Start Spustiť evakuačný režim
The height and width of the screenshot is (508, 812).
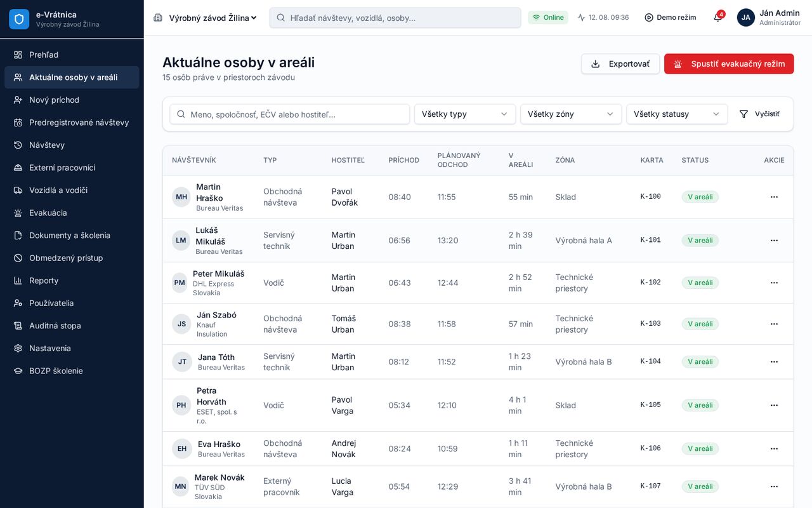[729, 63]
